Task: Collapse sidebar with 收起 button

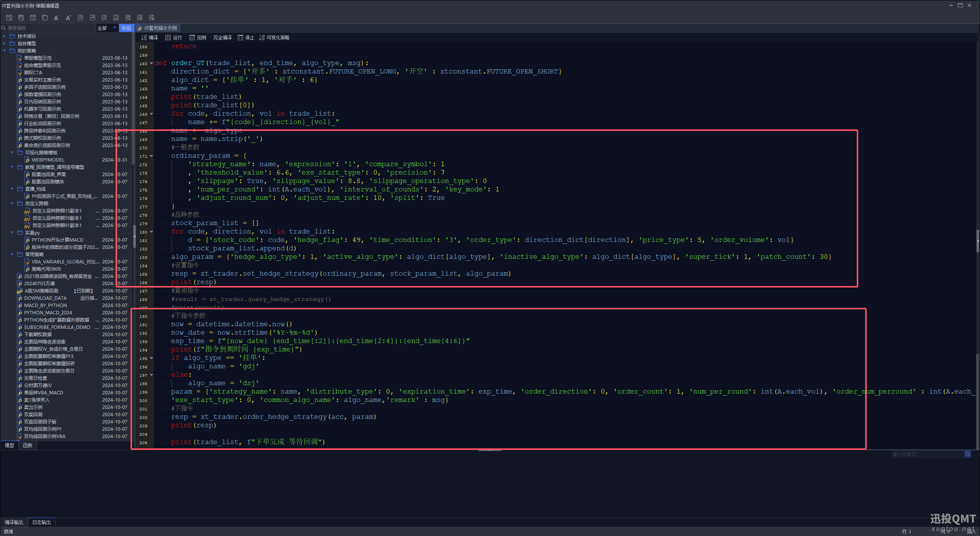Action: [x=126, y=28]
